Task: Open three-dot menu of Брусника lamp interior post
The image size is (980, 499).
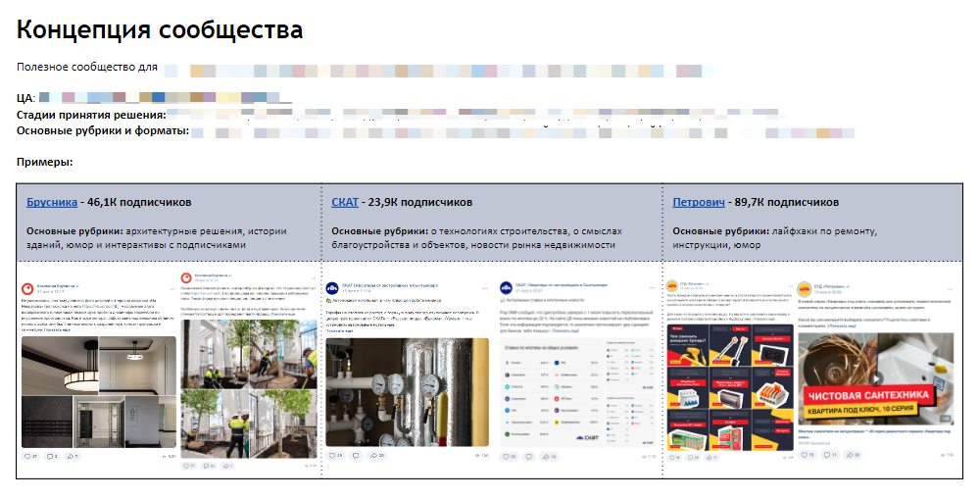Action: click(x=171, y=289)
